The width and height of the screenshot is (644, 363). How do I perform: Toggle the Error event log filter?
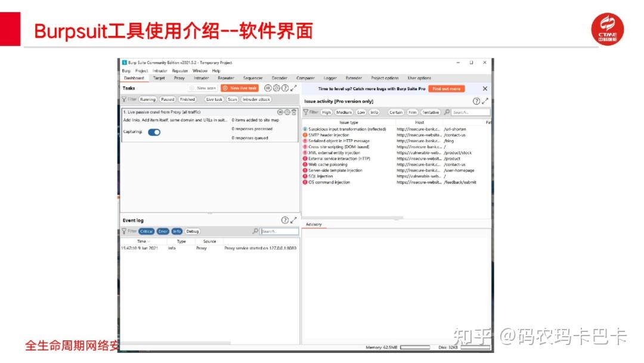click(x=163, y=231)
